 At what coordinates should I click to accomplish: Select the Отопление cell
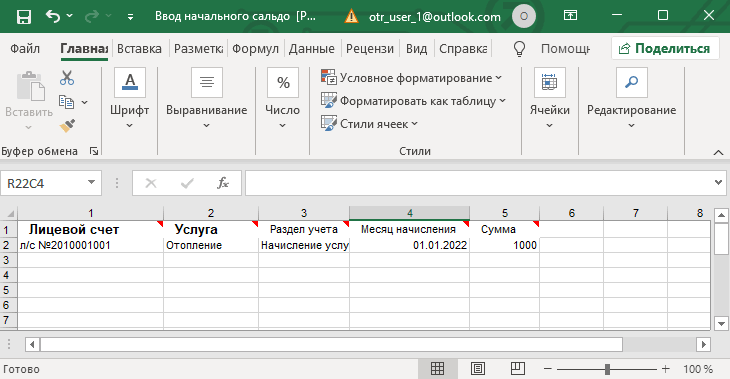[x=211, y=245]
